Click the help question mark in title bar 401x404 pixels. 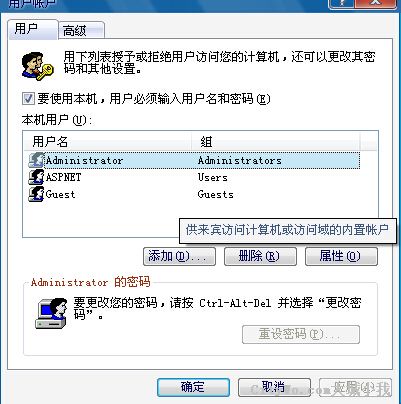[342, 3]
